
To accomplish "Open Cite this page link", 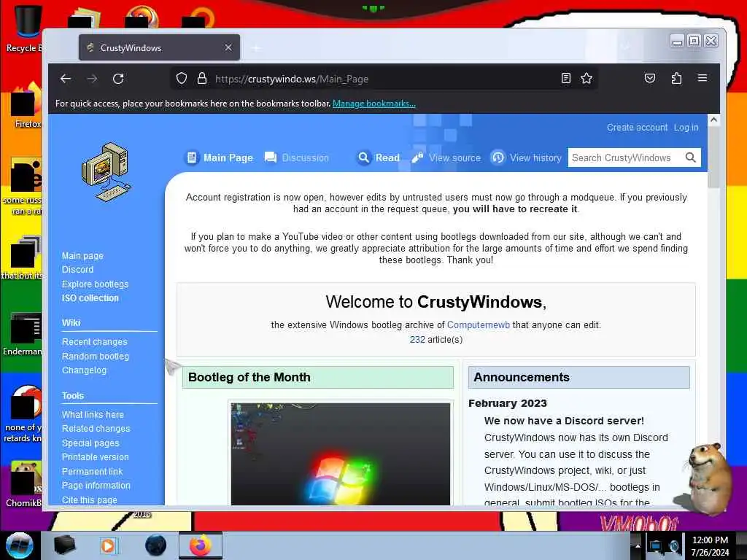I will (x=90, y=499).
